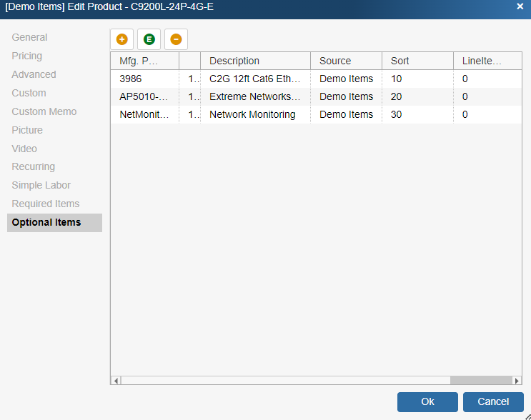Click the scrollbar right arrow
The height and width of the screenshot is (420, 531).
click(x=517, y=381)
